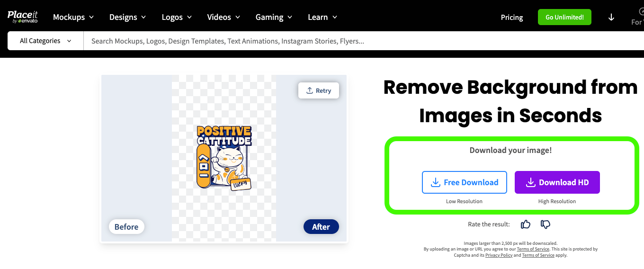Show the After image view
Image resolution: width=644 pixels, height=269 pixels.
321,227
